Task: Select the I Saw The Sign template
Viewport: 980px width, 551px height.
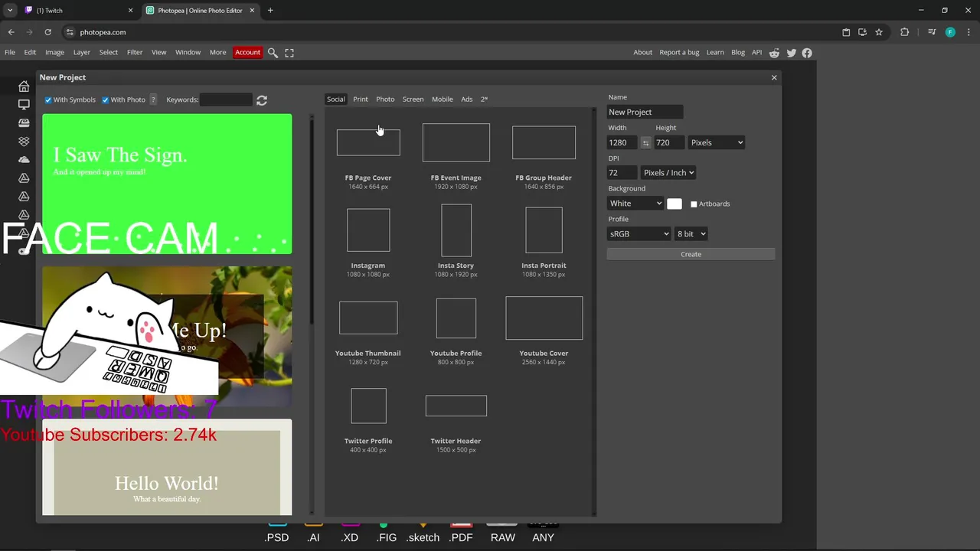Action: tap(167, 184)
